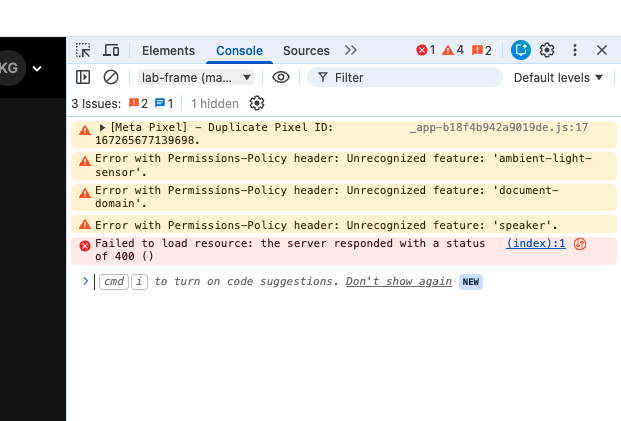Click the red error count badge

pos(426,50)
